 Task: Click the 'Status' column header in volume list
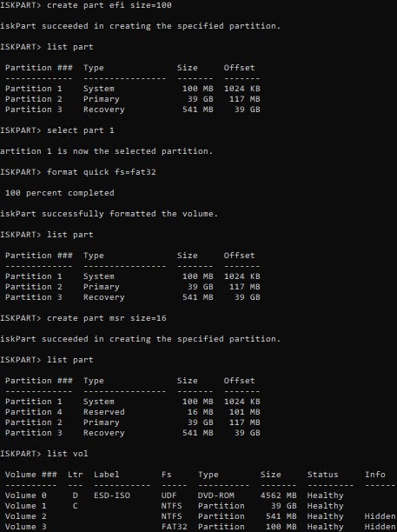coord(323,475)
